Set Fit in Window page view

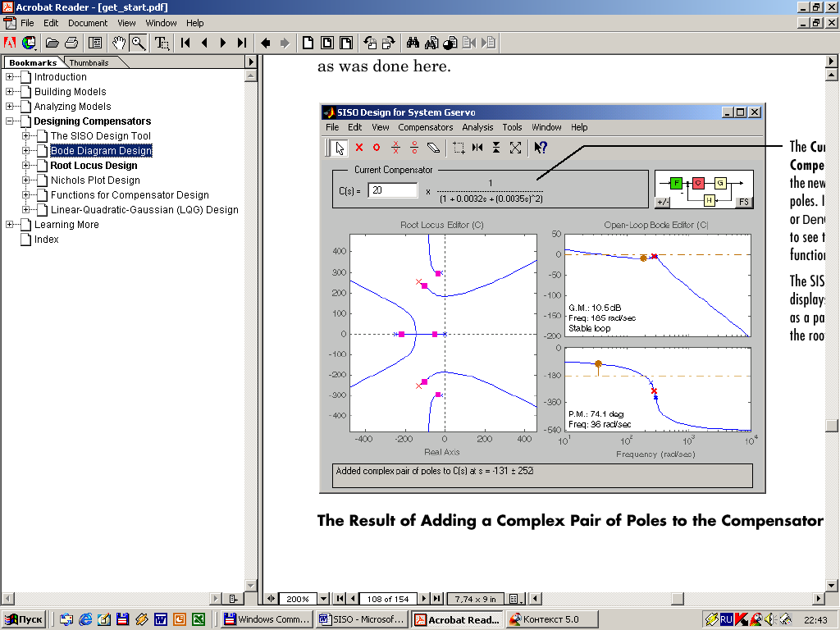327,43
